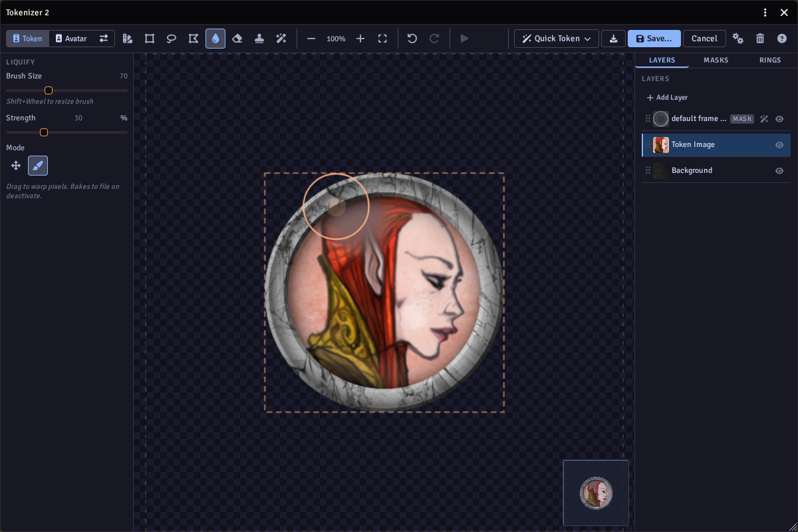
Task: Click the Brush Size slider handle
Action: (x=49, y=90)
